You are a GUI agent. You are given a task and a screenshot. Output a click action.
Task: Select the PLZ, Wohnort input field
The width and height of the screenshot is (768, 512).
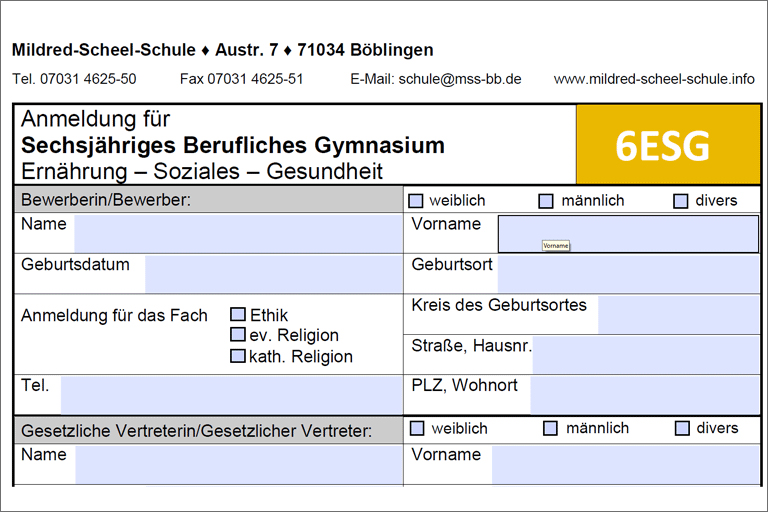point(644,395)
